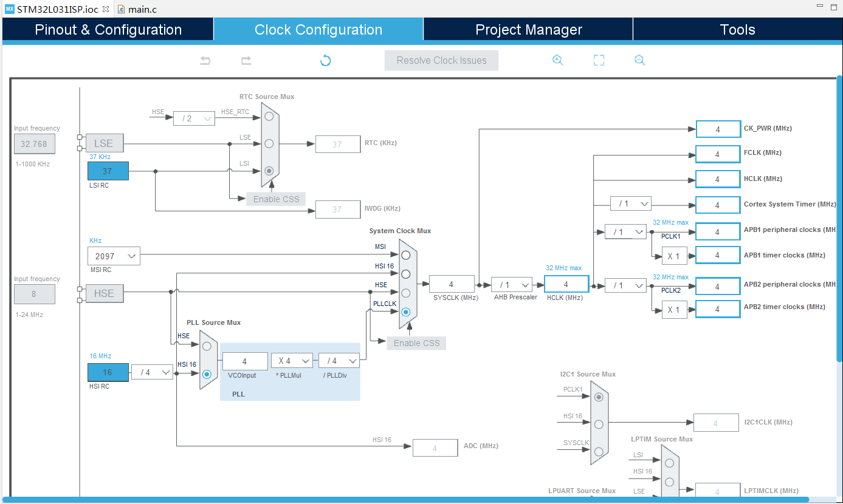
Task: Select LSI in RTC Source Mux
Action: (269, 171)
